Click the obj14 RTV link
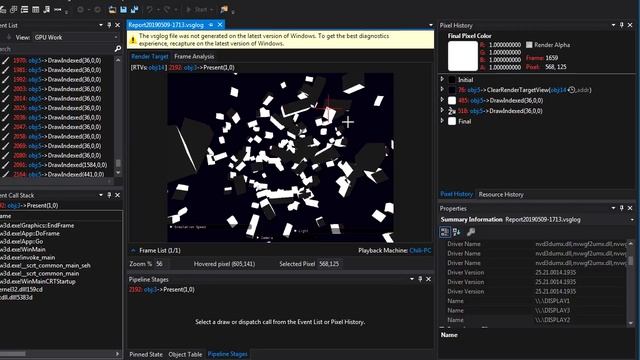Image resolution: width=640 pixels, height=360 pixels. (157, 67)
